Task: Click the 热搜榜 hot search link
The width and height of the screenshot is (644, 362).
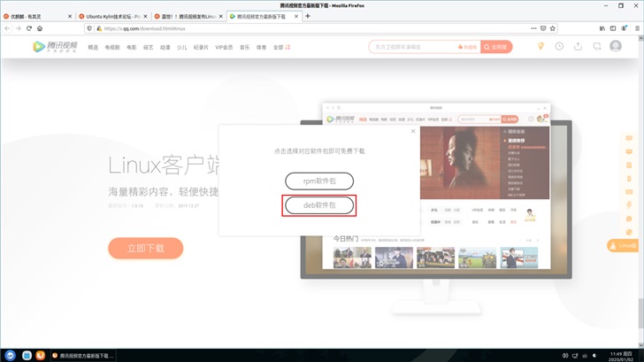Action: 467,47
